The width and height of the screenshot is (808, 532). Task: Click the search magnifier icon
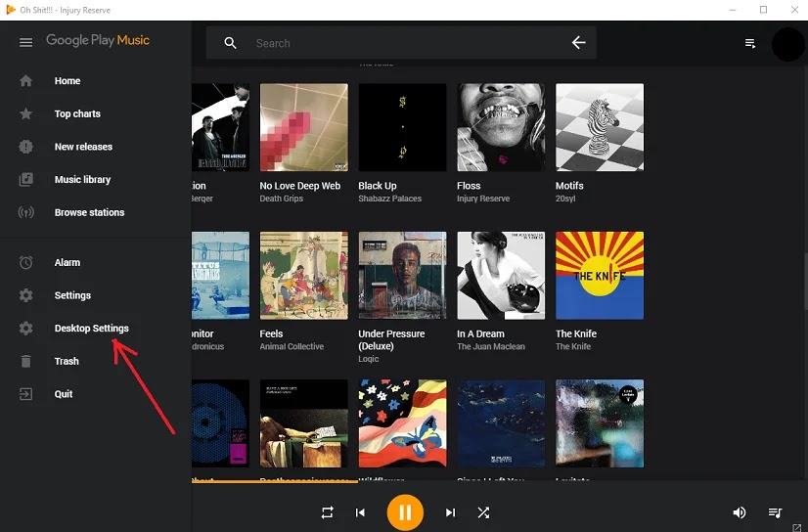click(230, 43)
